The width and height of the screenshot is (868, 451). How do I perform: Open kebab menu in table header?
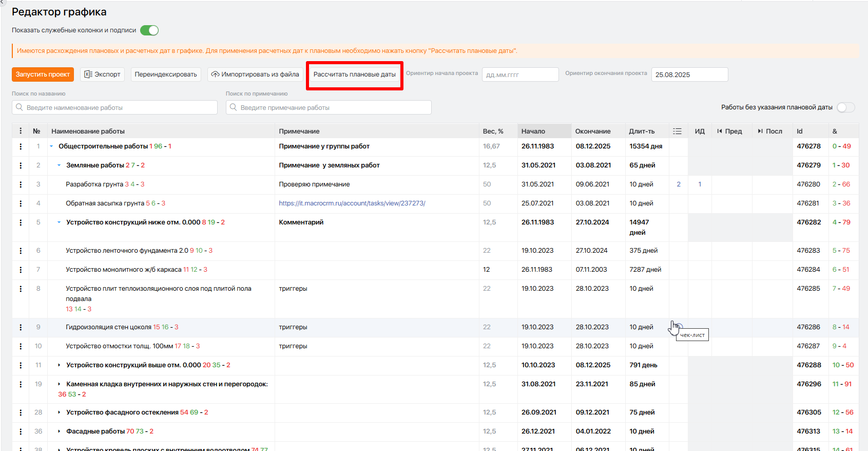21,131
